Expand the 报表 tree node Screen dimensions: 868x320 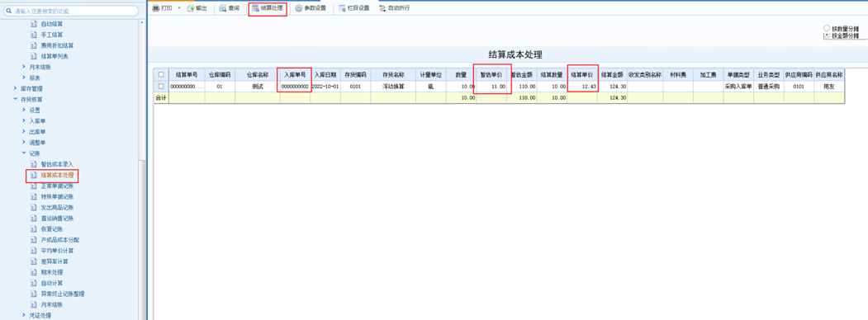[x=24, y=78]
